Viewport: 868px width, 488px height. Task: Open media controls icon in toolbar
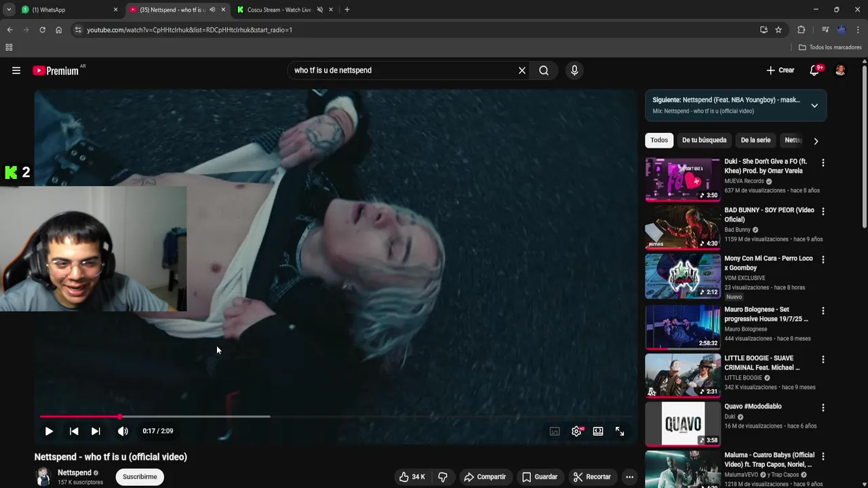click(x=825, y=30)
